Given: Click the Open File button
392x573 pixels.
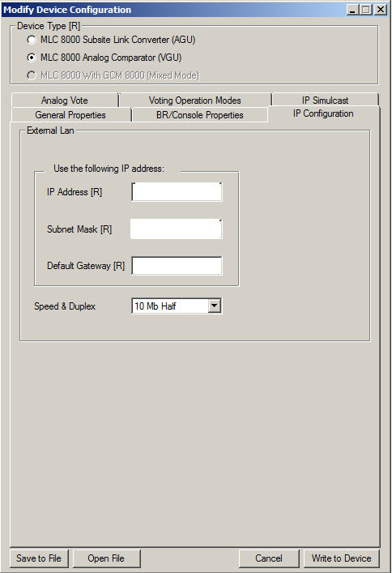Looking at the screenshot, I should click(106, 558).
